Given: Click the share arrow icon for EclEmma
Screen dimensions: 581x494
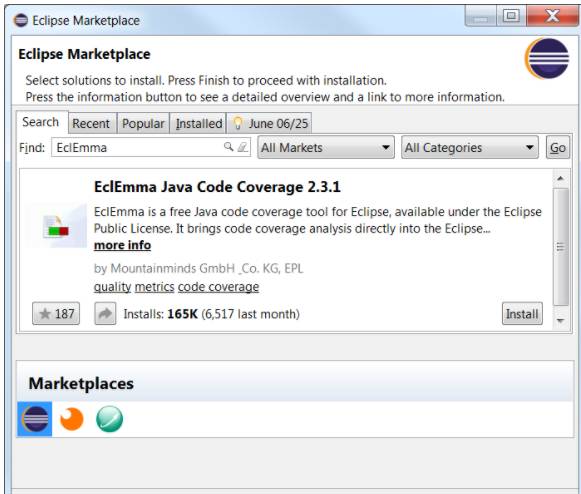Looking at the screenshot, I should (x=105, y=314).
